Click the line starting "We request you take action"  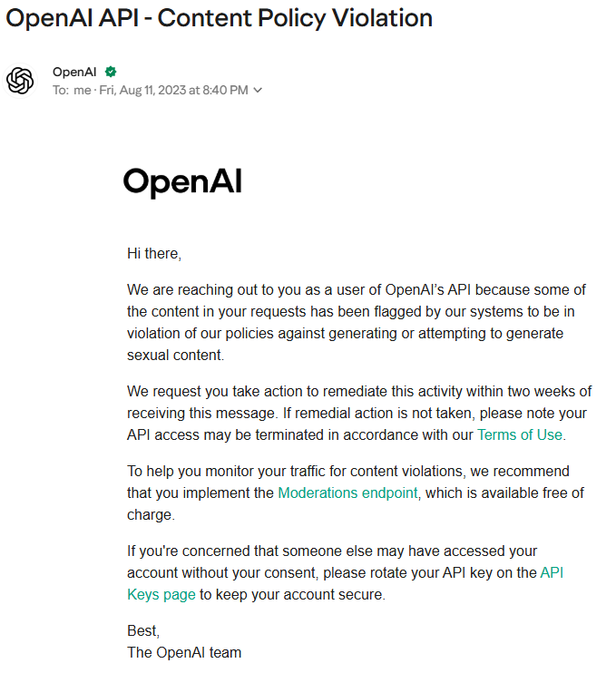[x=359, y=392]
